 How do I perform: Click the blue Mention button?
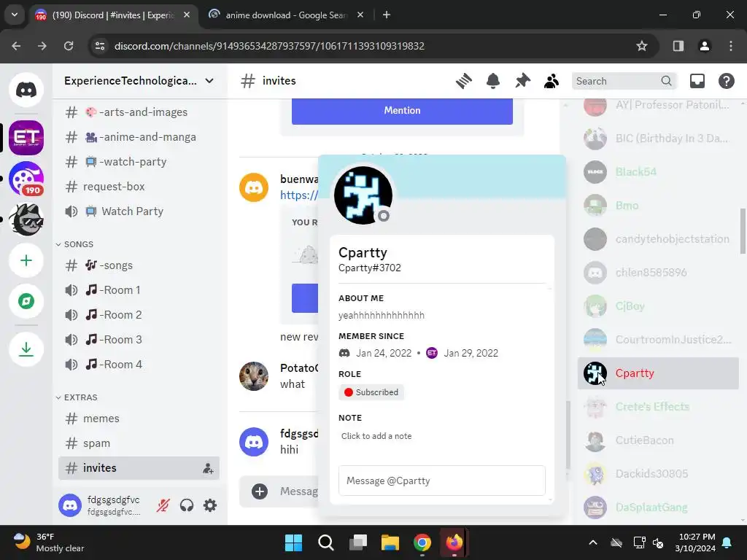point(402,111)
